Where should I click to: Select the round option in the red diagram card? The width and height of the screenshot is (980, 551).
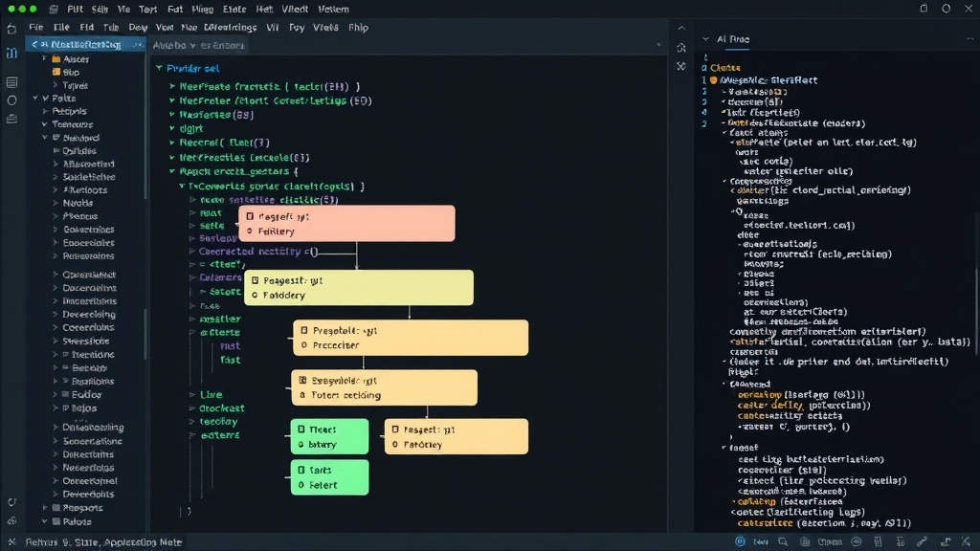[250, 231]
